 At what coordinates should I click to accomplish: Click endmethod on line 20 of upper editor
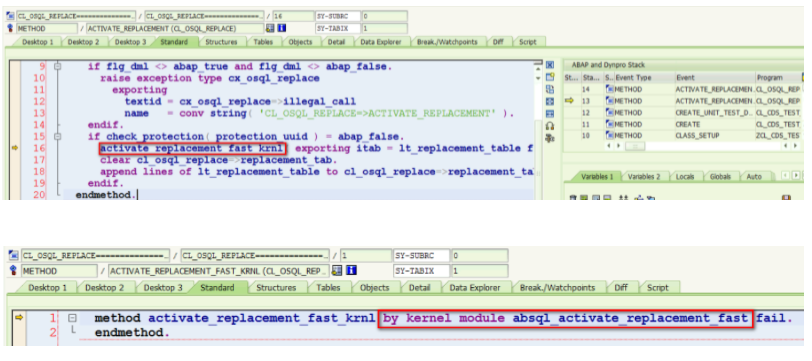click(106, 195)
